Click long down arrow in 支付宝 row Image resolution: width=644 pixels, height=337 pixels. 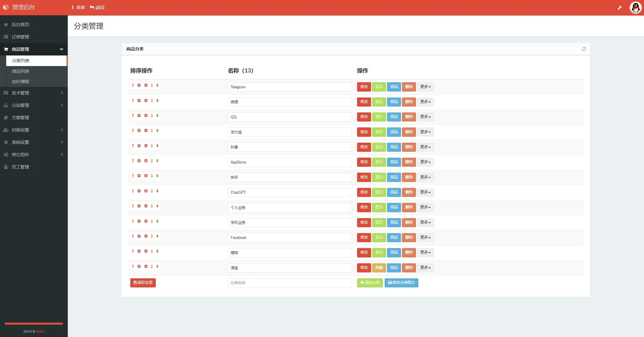pos(152,131)
